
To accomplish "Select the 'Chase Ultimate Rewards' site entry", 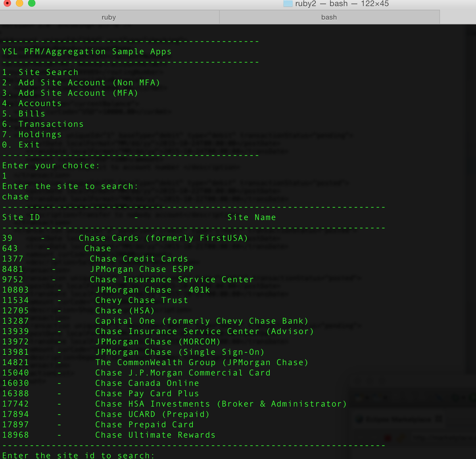I will tap(155, 435).
